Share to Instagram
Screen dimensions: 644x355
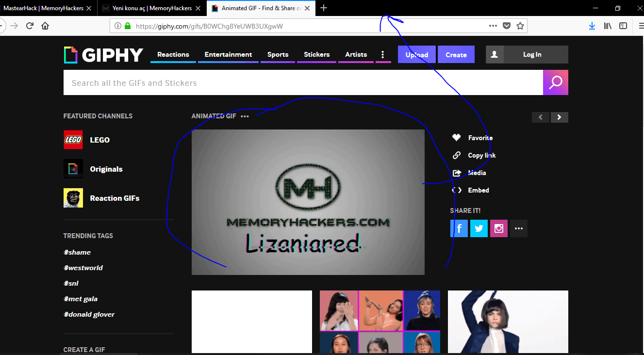[499, 228]
